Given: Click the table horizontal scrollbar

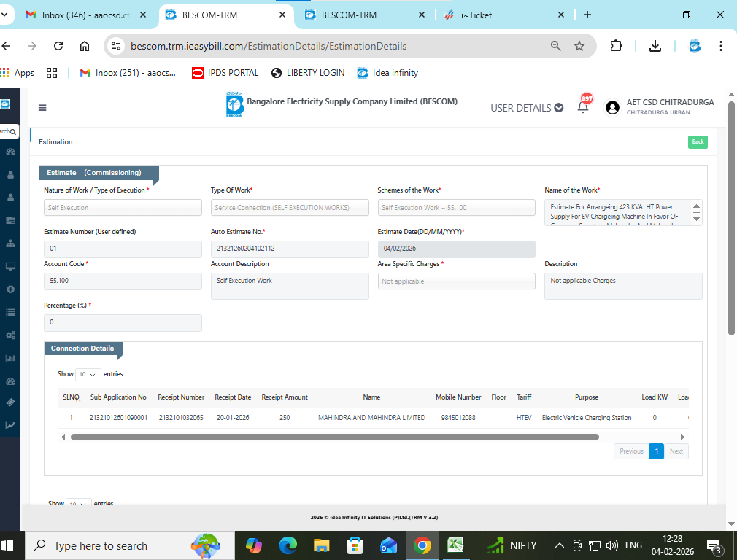Looking at the screenshot, I should (x=335, y=437).
